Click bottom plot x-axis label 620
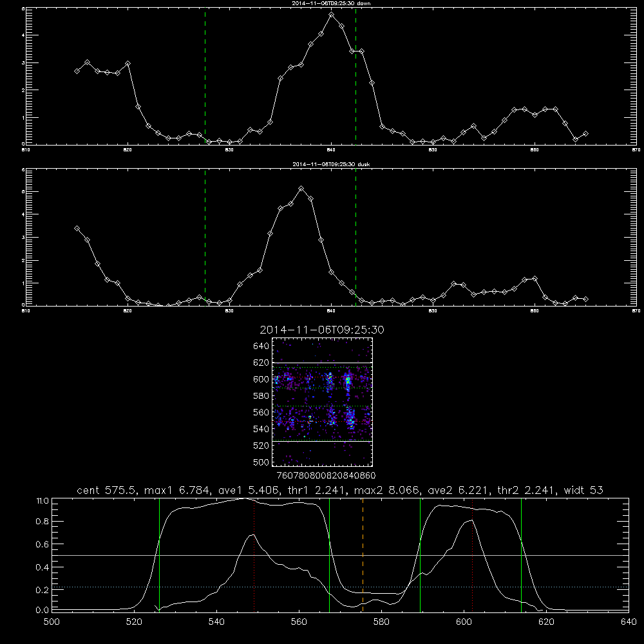Image resolution: width=644 pixels, height=644 pixels. (x=546, y=622)
